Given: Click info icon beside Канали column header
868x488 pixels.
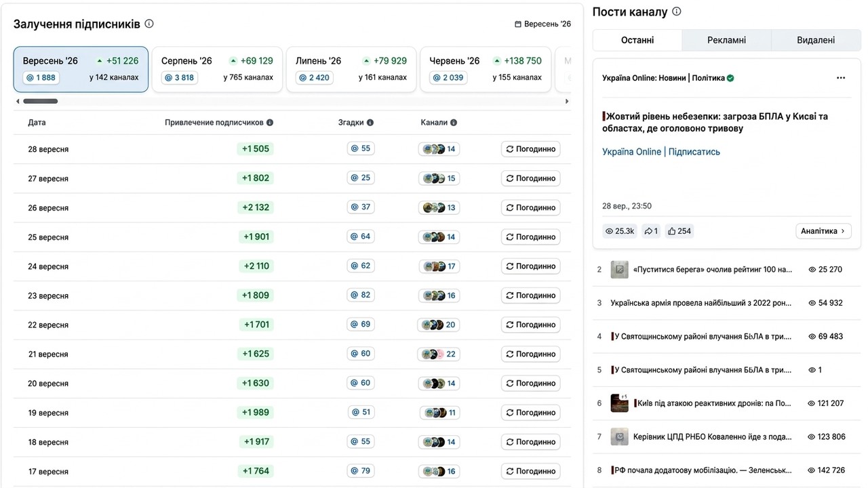Looking at the screenshot, I should point(454,123).
